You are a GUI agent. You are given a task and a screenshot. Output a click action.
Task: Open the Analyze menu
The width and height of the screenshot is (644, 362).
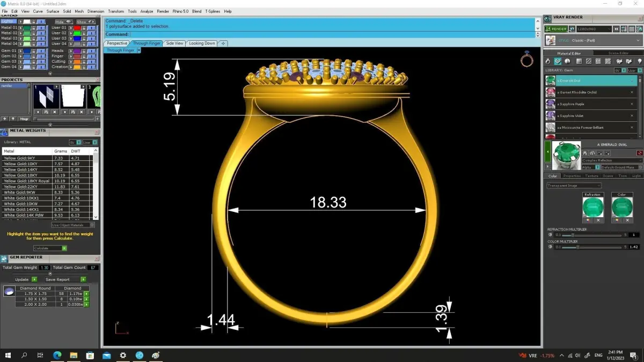147,11
